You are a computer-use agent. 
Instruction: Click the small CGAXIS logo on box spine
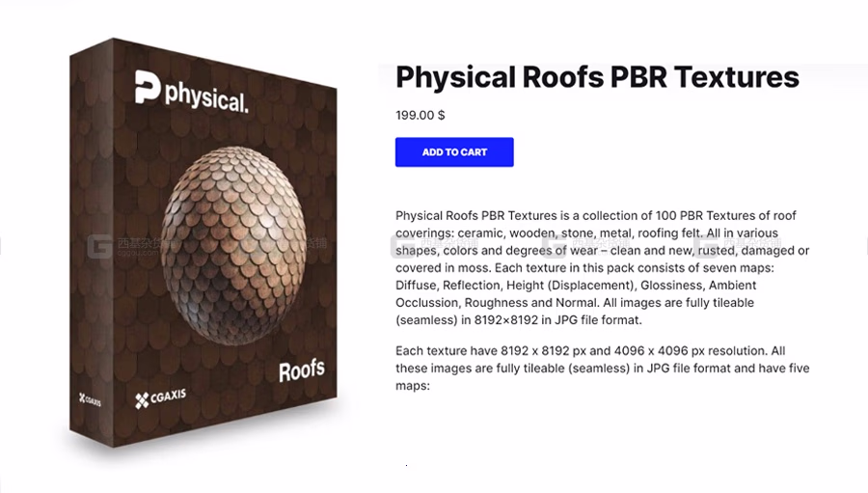pyautogui.click(x=90, y=398)
